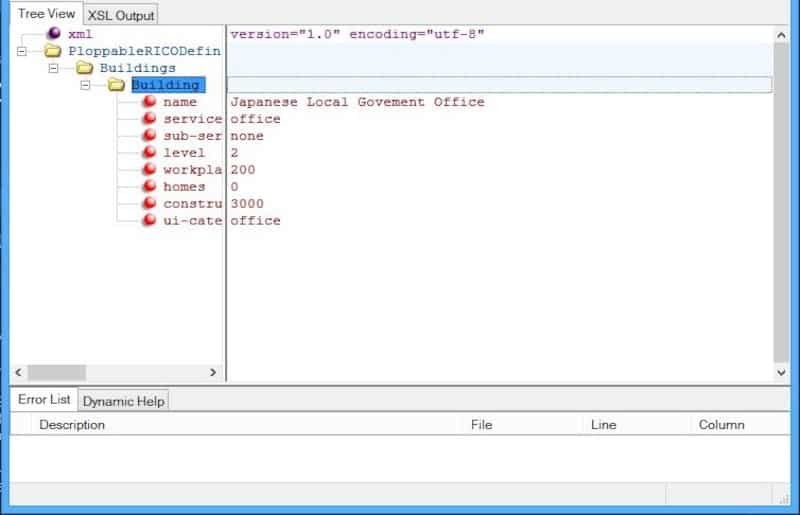Select the service attribute tree item
This screenshot has width=800, height=515.
[192, 119]
